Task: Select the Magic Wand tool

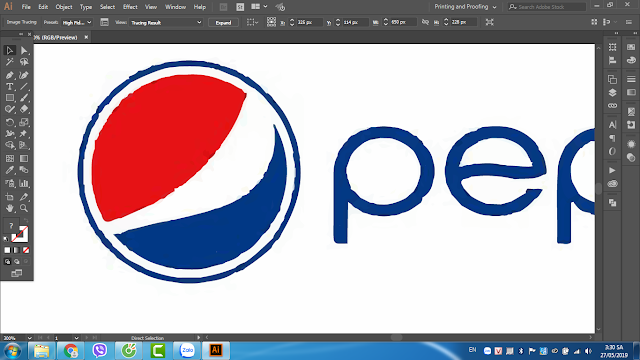Action: tap(10, 62)
